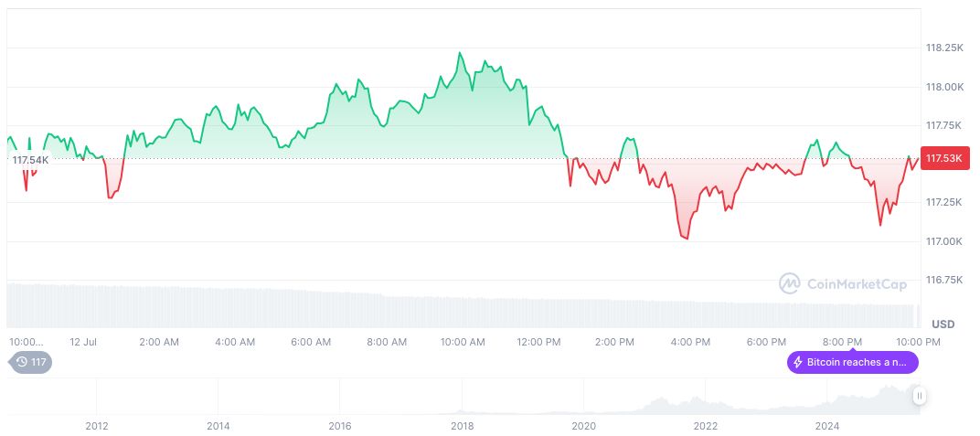Click 2018 on the bottom year axis
The image size is (980, 436).
pos(462,426)
